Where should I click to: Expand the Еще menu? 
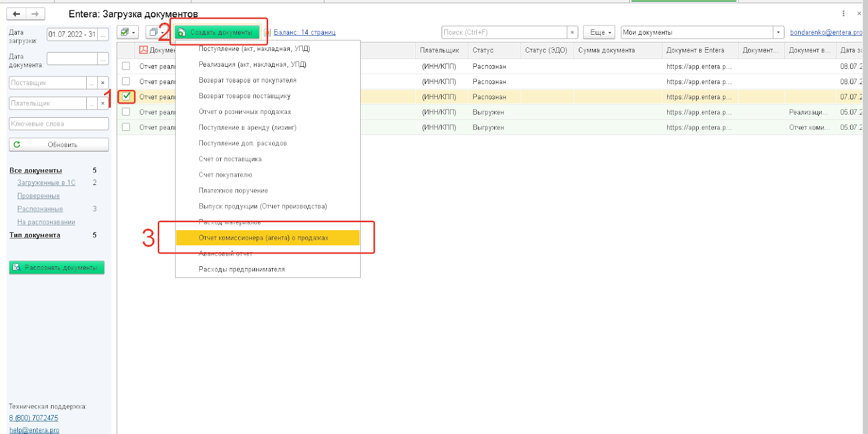coord(600,33)
